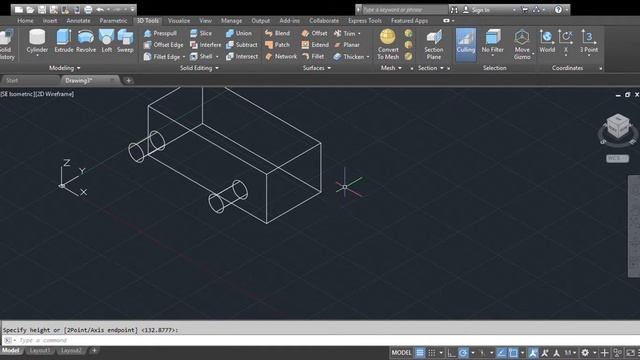Image resolution: width=640 pixels, height=360 pixels.
Task: Toggle Culling selection mode
Action: coord(466,44)
